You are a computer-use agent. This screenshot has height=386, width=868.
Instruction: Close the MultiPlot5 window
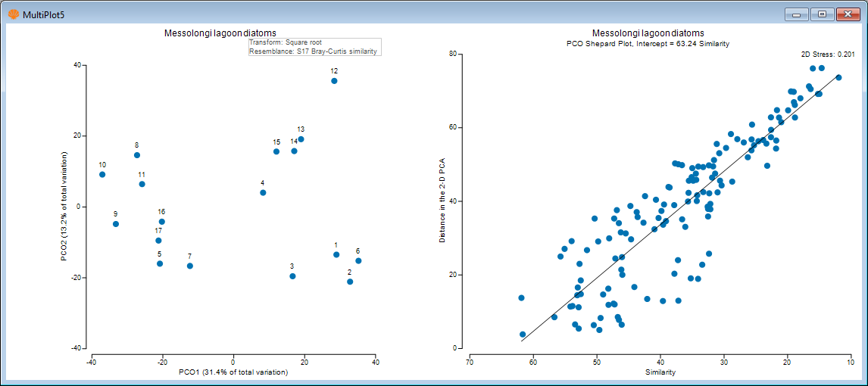click(x=848, y=14)
